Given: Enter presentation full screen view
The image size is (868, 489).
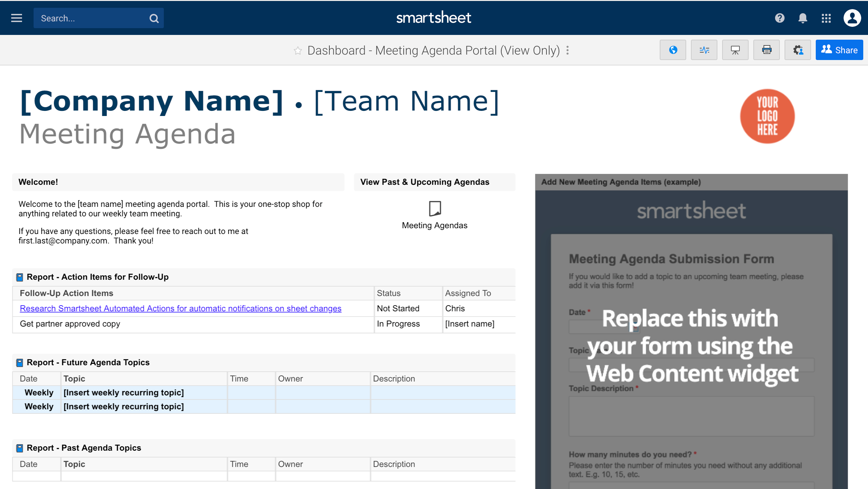Looking at the screenshot, I should [x=735, y=50].
